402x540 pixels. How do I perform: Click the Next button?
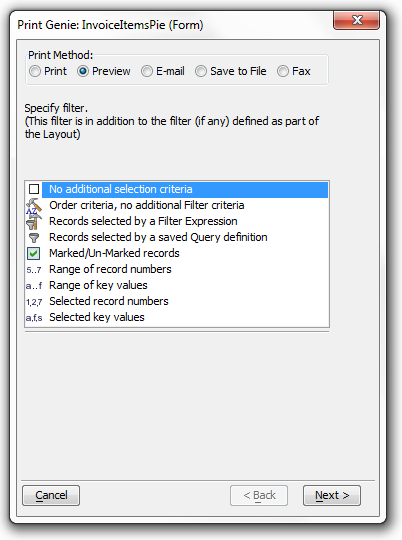pyautogui.click(x=332, y=496)
